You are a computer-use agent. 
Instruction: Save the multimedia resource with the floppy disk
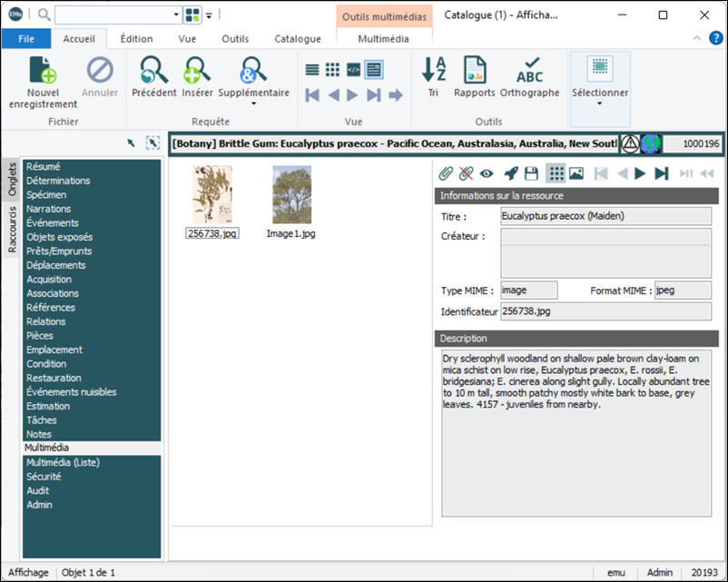point(531,173)
